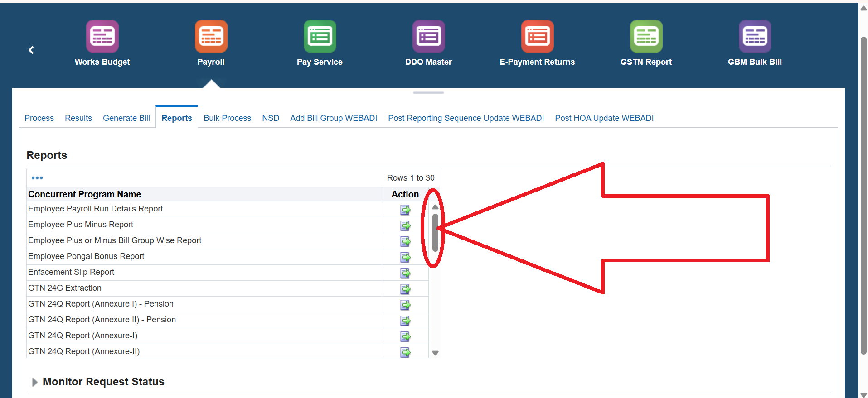Click the GTN 24Q Report (Annexure-I) row text

(x=83, y=336)
